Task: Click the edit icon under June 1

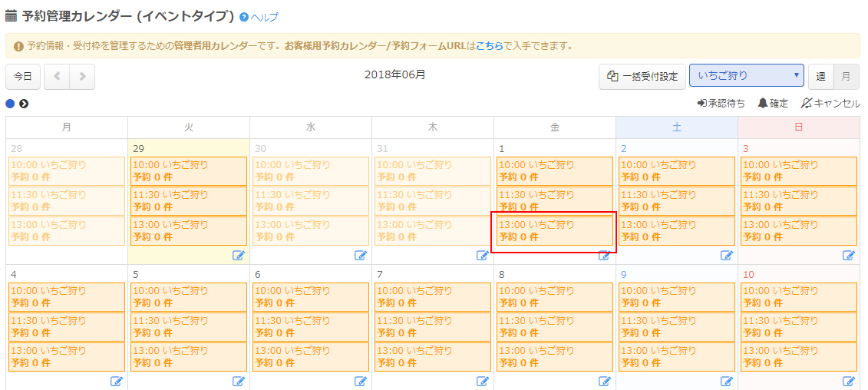Action: tap(605, 256)
